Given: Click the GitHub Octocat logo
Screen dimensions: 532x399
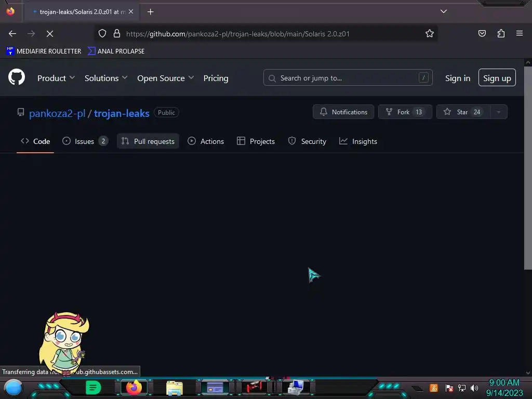Looking at the screenshot, I should 17,77.
